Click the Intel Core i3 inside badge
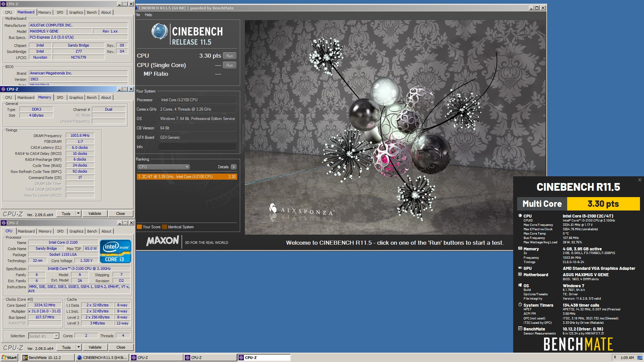 tap(115, 251)
